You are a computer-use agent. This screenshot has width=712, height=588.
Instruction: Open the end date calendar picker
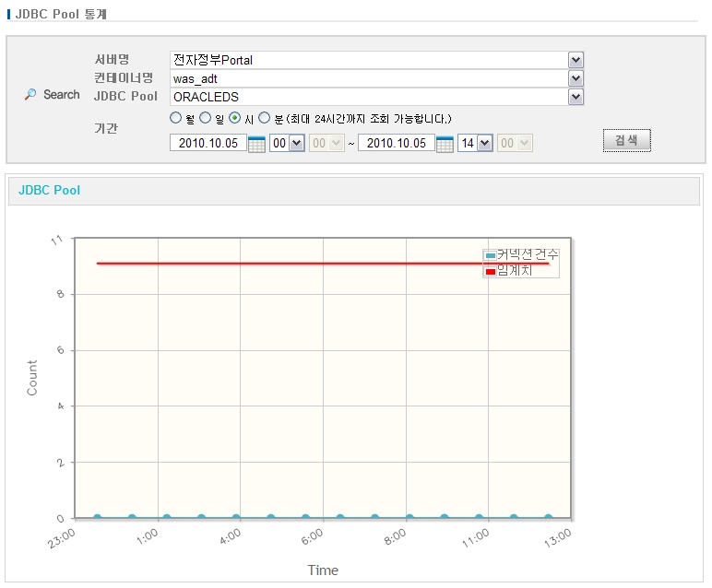445,144
